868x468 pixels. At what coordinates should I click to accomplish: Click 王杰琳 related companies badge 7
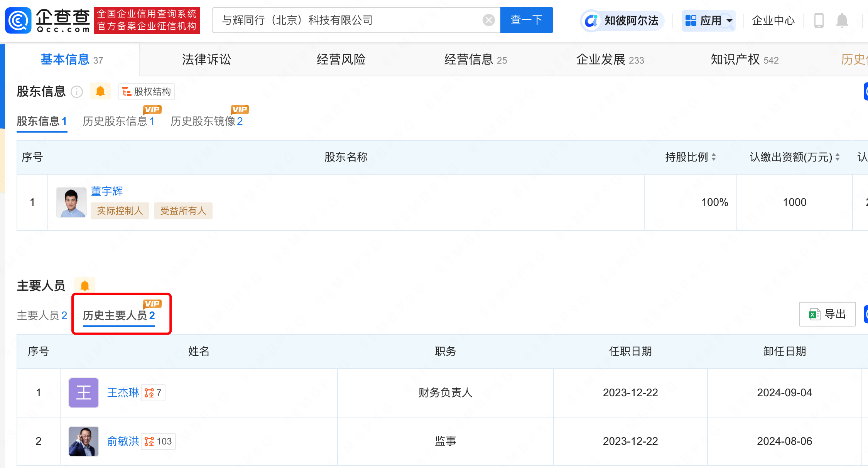coord(153,393)
